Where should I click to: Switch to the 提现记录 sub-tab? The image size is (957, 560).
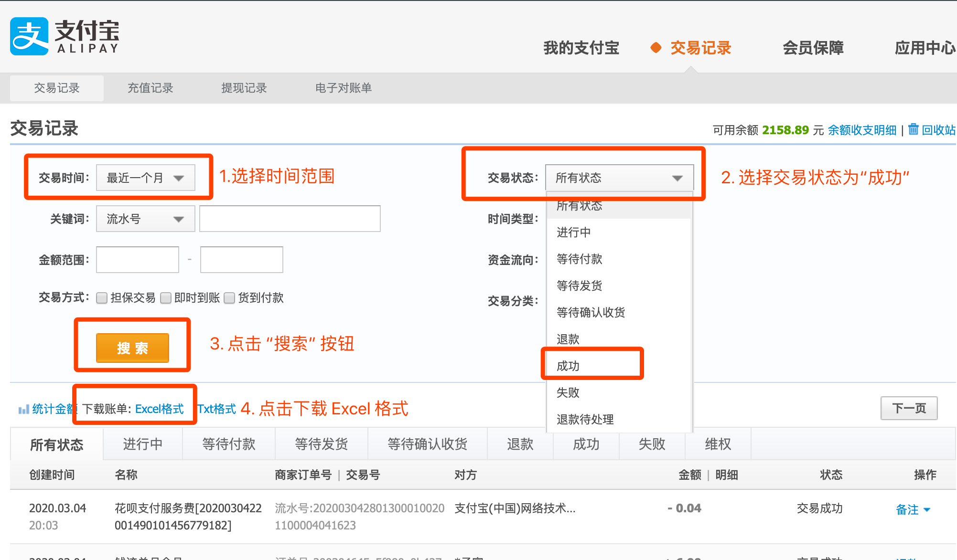(244, 88)
